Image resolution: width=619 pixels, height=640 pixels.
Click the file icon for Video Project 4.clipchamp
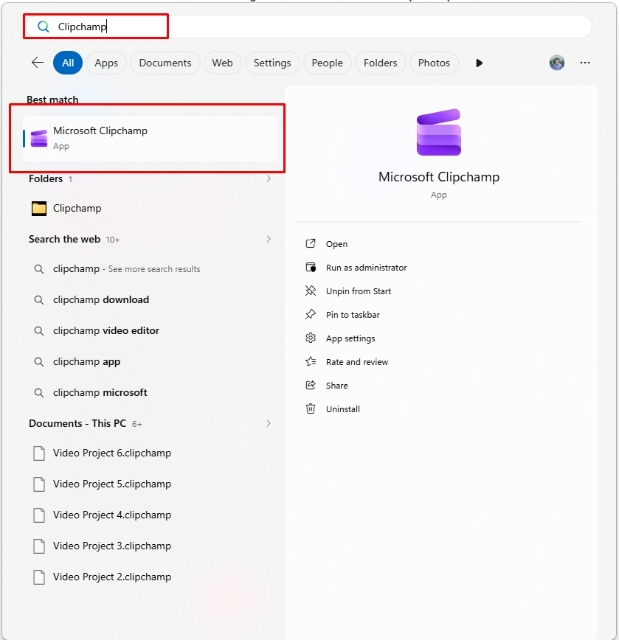(x=39, y=516)
